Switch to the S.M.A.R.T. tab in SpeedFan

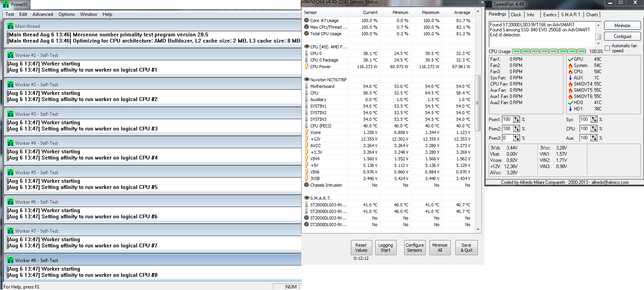click(x=571, y=15)
